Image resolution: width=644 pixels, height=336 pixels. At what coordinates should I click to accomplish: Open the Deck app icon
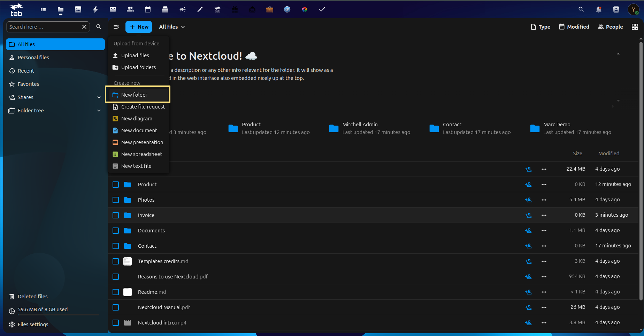pyautogui.click(x=165, y=9)
